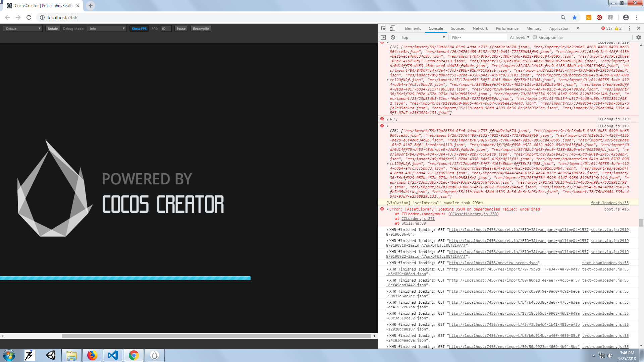Switch to the Performance tab
This screenshot has width=644, height=362.
507,28
